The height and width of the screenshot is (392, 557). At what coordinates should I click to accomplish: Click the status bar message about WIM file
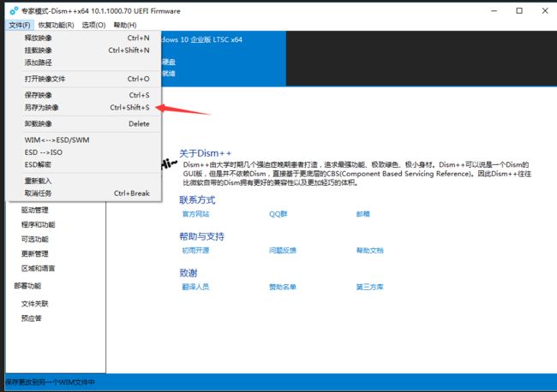click(x=50, y=383)
